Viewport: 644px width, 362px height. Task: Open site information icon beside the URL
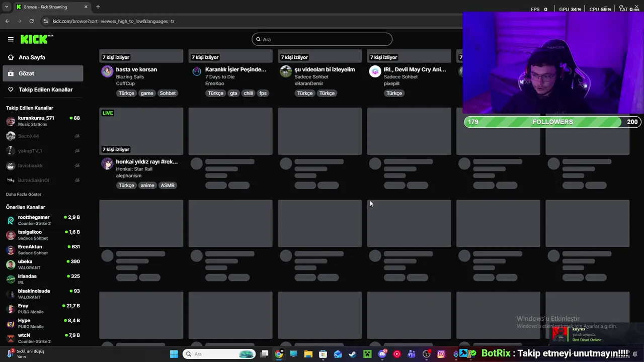(x=46, y=21)
